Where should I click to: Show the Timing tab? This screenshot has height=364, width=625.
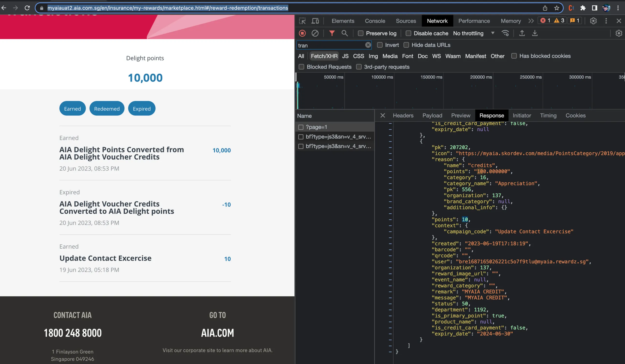[x=548, y=116]
